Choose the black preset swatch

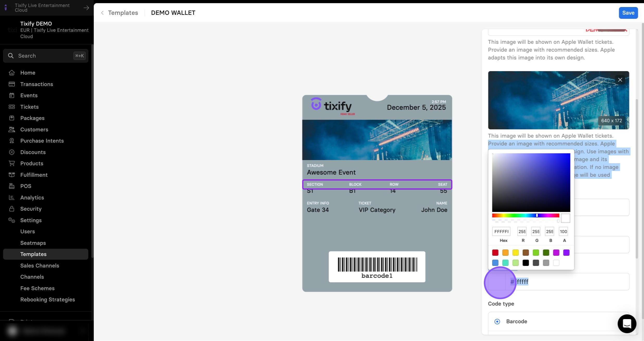526,263
